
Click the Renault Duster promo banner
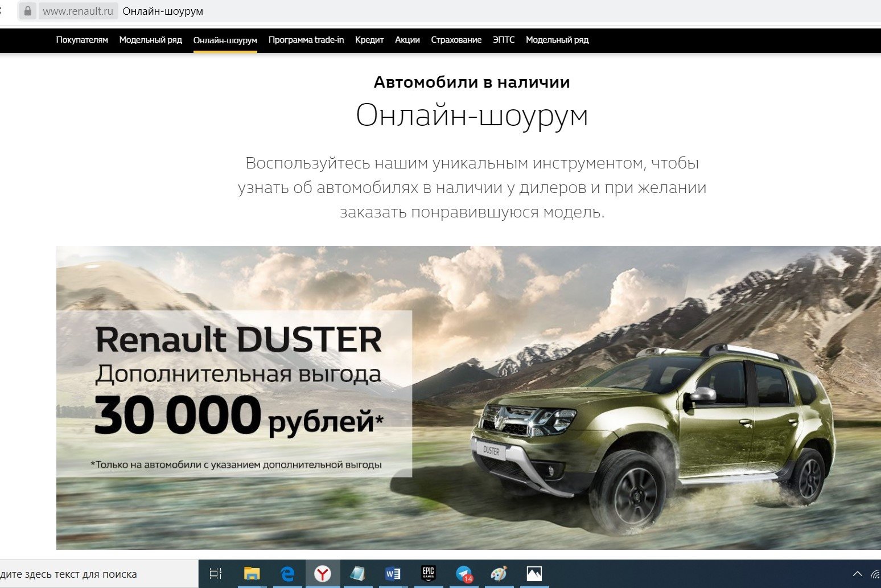[467, 397]
